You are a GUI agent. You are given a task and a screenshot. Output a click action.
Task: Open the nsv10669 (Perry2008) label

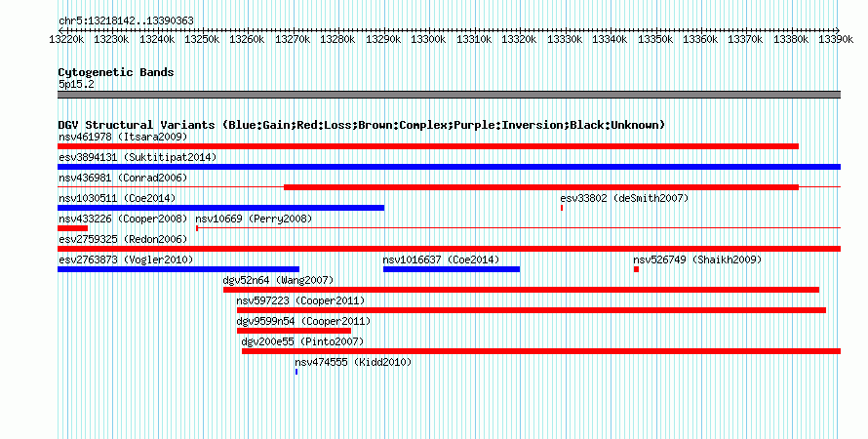click(255, 219)
